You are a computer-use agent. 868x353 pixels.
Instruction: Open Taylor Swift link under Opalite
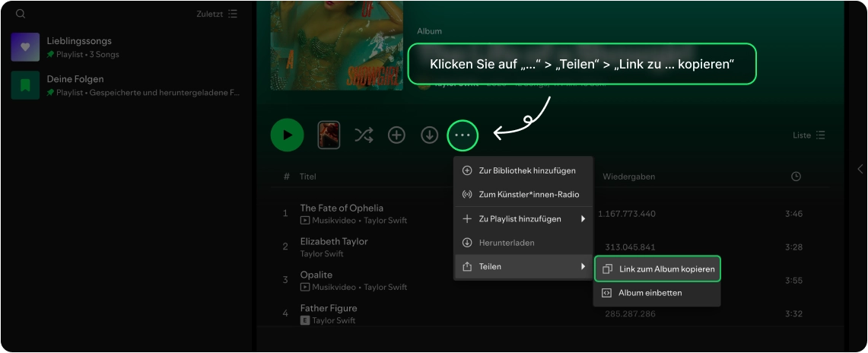click(x=385, y=287)
